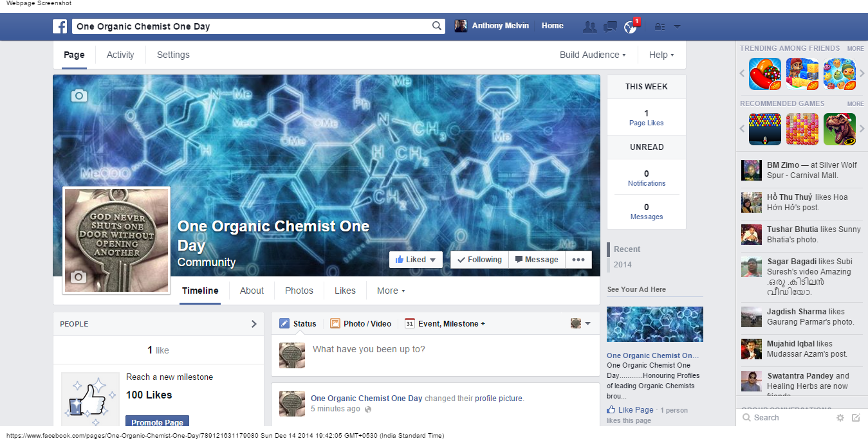Click the three dots more-actions button
Viewport: 868px width, 439px height.
[578, 260]
